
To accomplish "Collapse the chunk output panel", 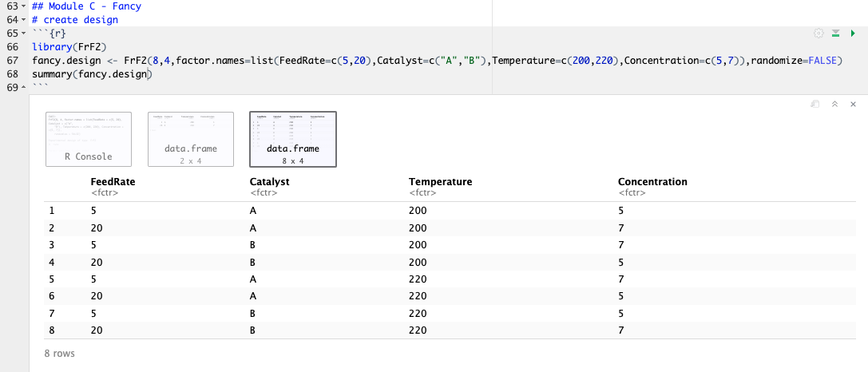I will [834, 104].
